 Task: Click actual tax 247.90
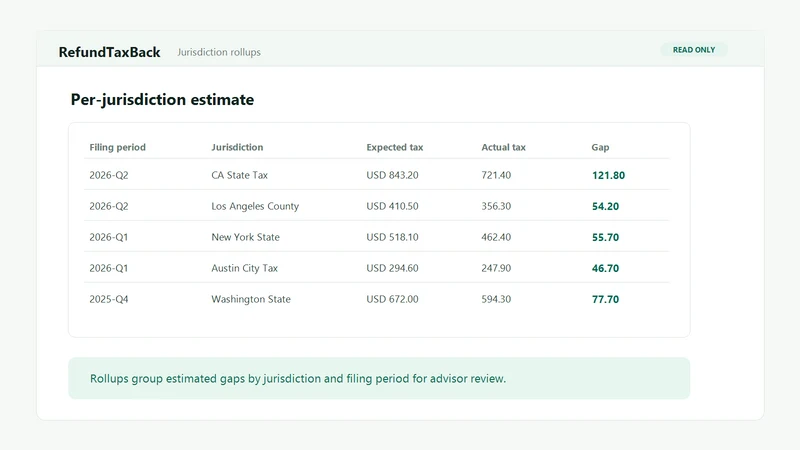496,268
